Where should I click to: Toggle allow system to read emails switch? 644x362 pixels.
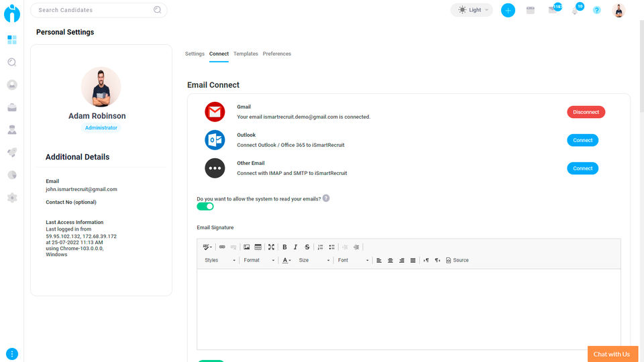pos(205,206)
